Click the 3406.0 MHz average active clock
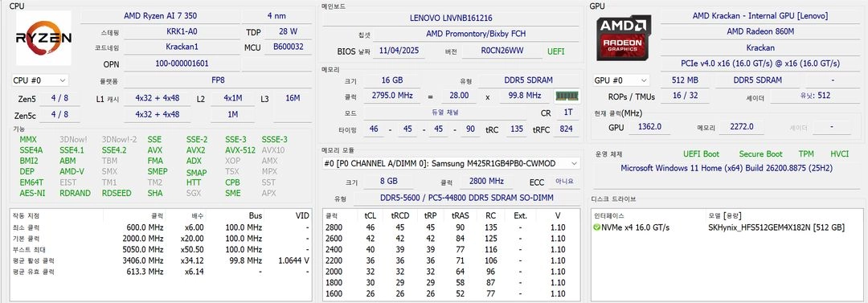 point(143,260)
